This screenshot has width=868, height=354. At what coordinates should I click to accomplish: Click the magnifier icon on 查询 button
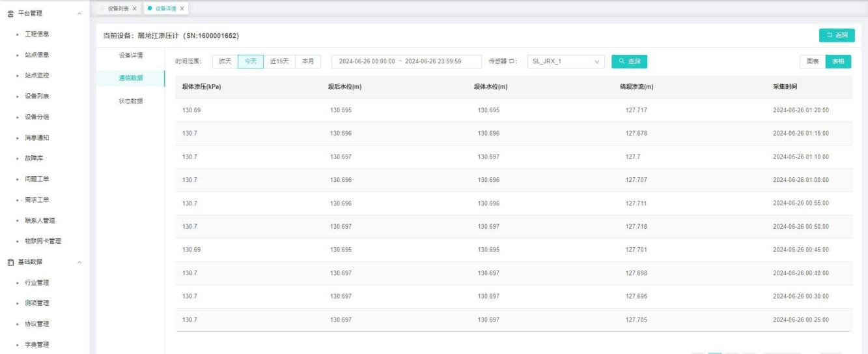pos(621,61)
